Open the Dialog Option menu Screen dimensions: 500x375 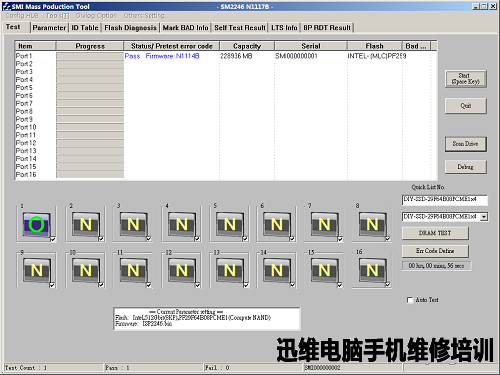point(96,16)
